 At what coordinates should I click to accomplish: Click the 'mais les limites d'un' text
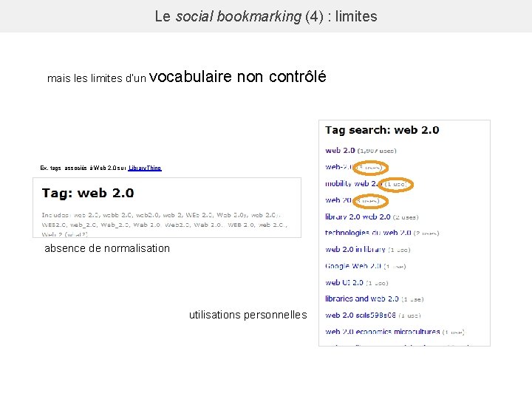pos(97,78)
